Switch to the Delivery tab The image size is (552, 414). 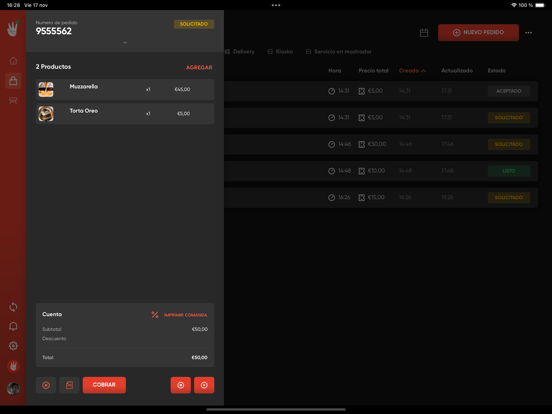(239, 52)
